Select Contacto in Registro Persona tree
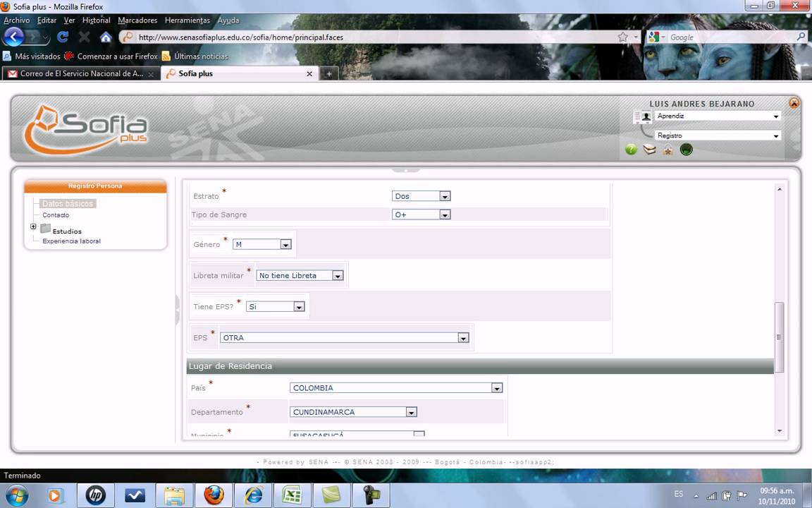This screenshot has width=812, height=508. pos(56,215)
